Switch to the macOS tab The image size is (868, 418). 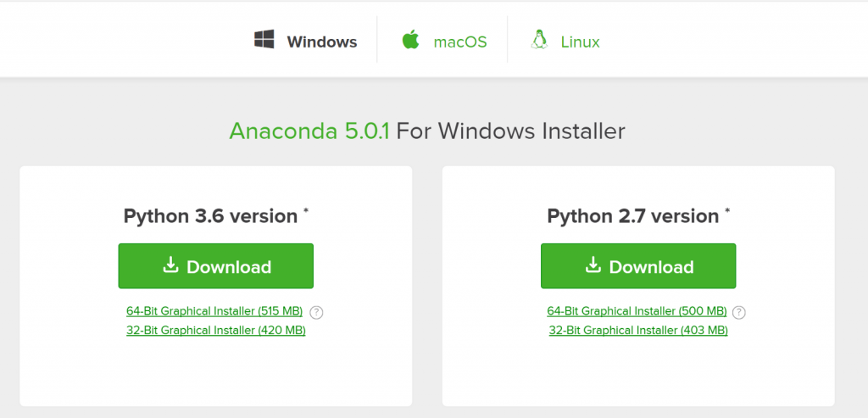point(460,42)
